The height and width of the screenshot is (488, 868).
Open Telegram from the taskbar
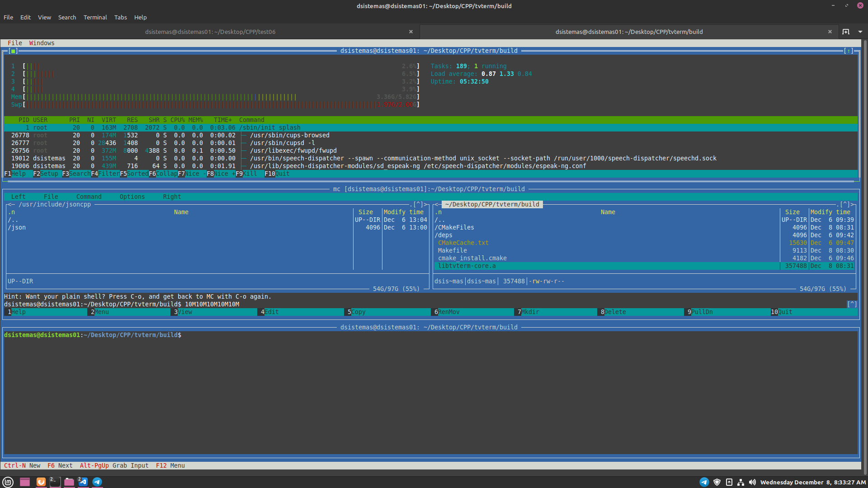pos(97,482)
